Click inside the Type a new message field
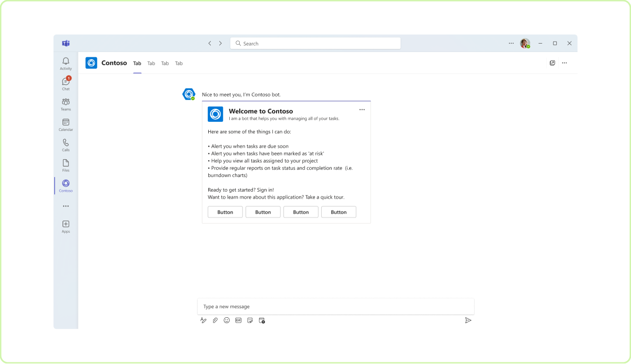This screenshot has width=631, height=364. coord(335,306)
